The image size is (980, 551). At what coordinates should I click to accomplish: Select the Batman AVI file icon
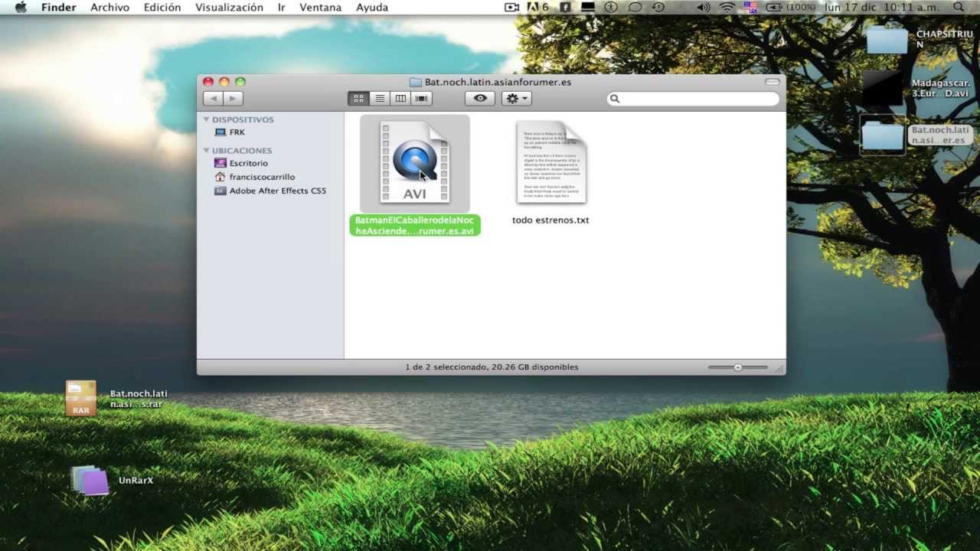point(415,162)
